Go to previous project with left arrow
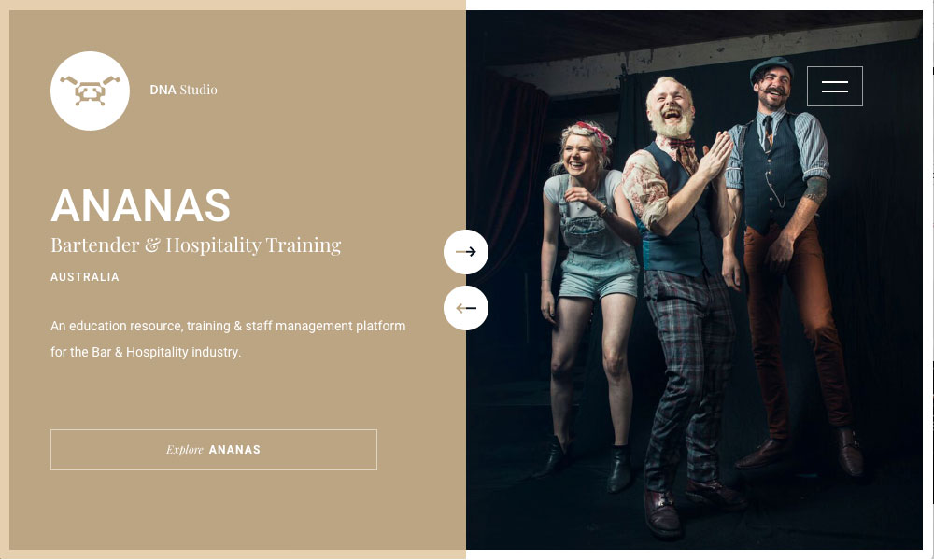Image resolution: width=934 pixels, height=560 pixels. pyautogui.click(x=466, y=308)
